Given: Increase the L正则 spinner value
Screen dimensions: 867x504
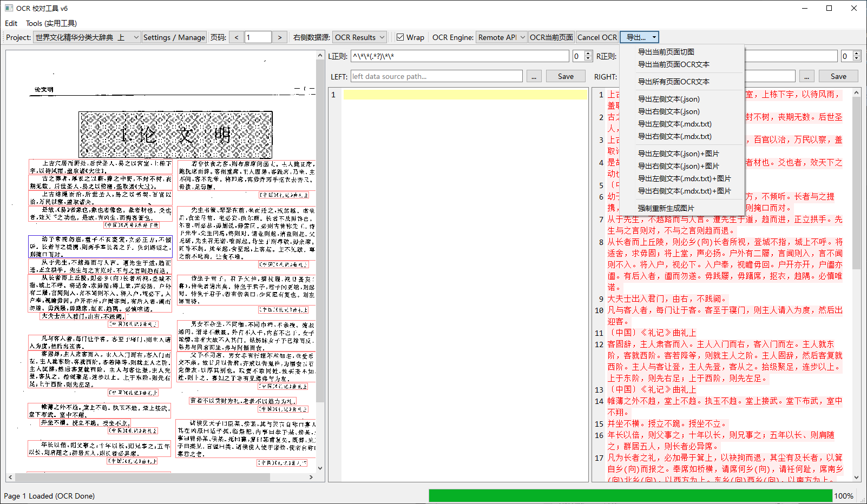Looking at the screenshot, I should point(587,54).
